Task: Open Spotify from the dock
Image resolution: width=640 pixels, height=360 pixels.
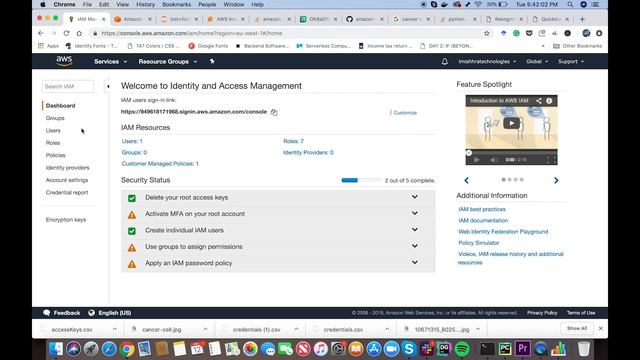Action: [462, 349]
